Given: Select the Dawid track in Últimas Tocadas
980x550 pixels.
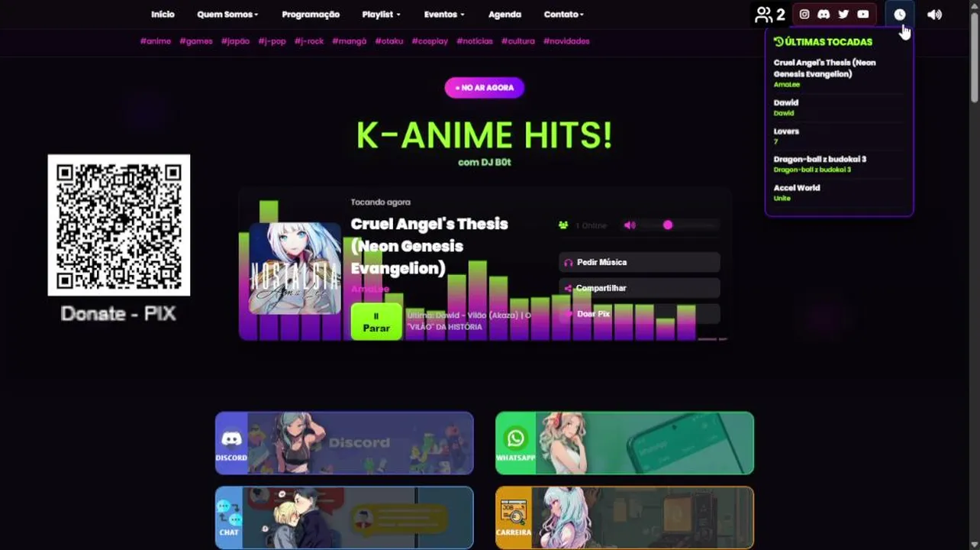Looking at the screenshot, I should coord(786,102).
